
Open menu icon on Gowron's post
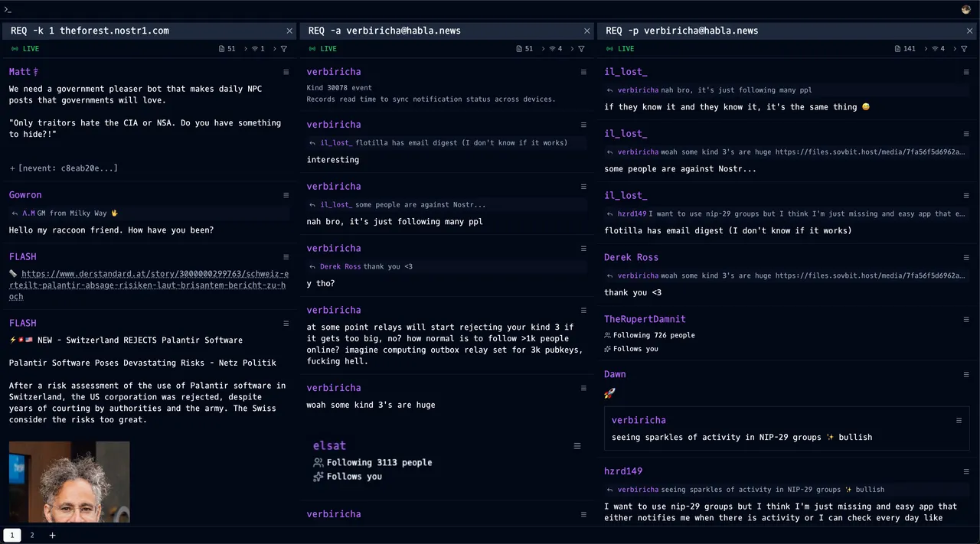[x=286, y=195]
